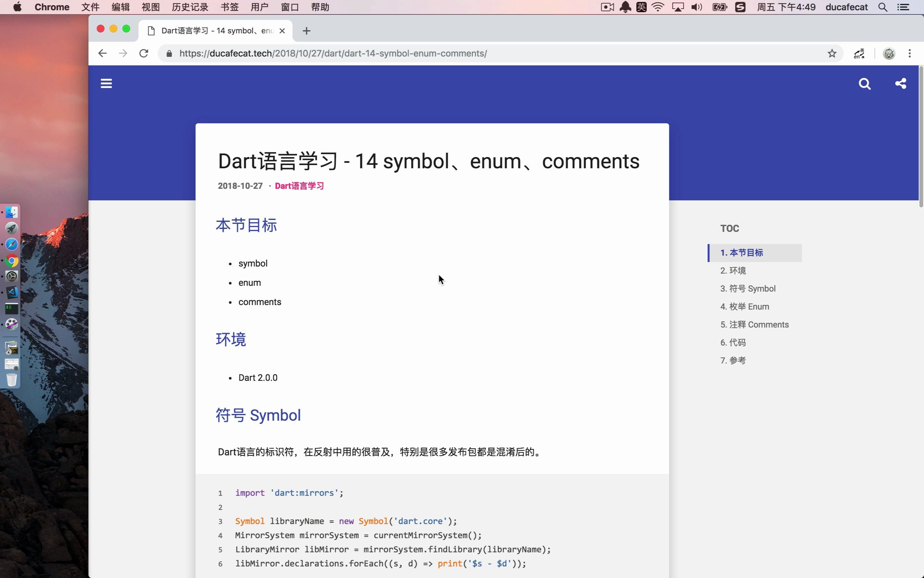Open the Chrome profile avatar

tap(889, 54)
